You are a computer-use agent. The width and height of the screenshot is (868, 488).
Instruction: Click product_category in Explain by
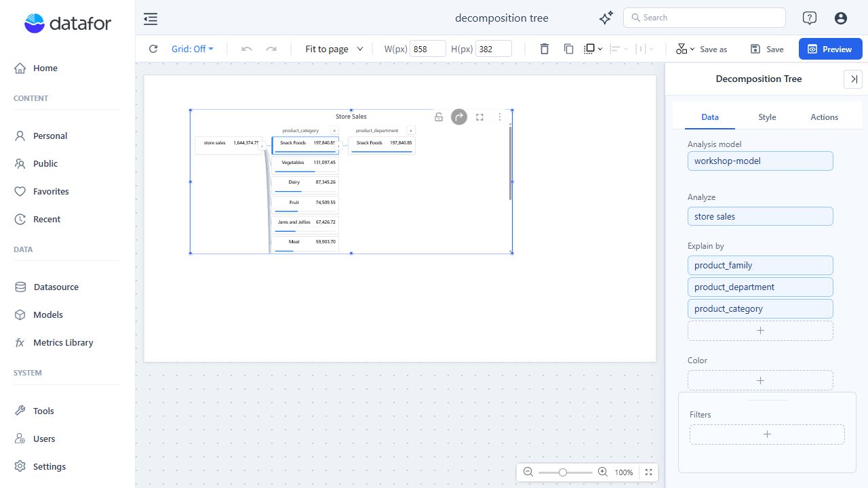760,308
